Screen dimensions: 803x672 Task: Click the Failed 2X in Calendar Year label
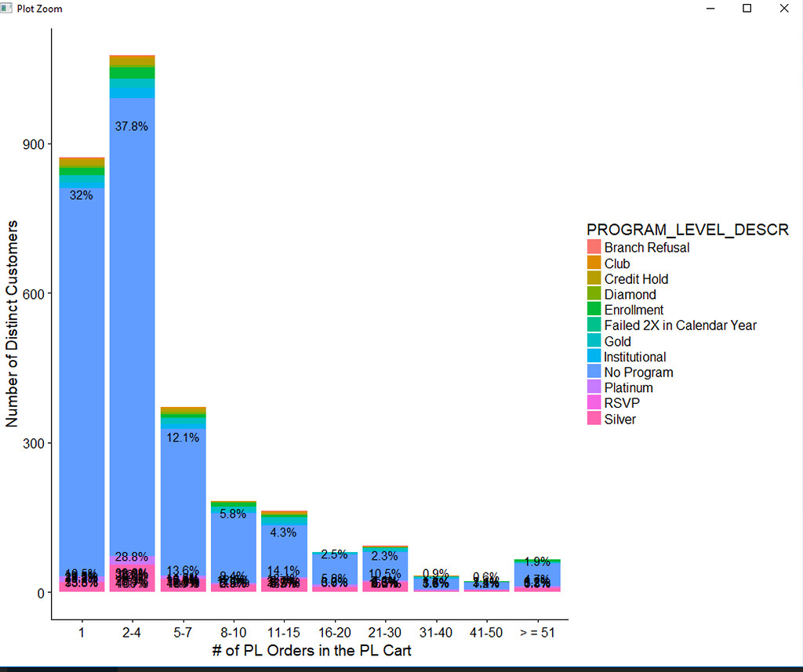click(680, 325)
